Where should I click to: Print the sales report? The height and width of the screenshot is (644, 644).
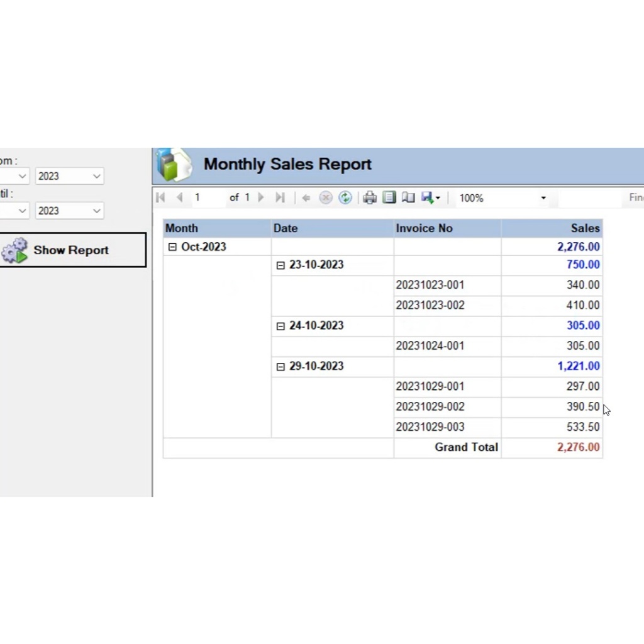(x=370, y=197)
